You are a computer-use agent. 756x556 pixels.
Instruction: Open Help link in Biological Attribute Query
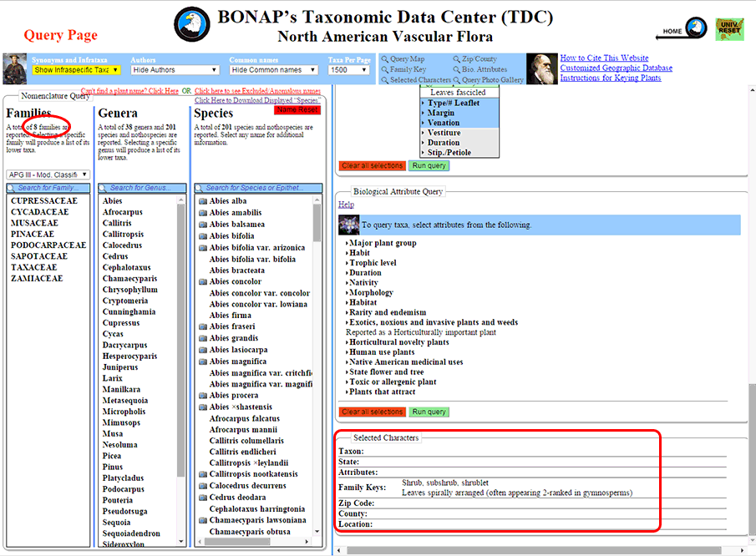click(x=346, y=205)
